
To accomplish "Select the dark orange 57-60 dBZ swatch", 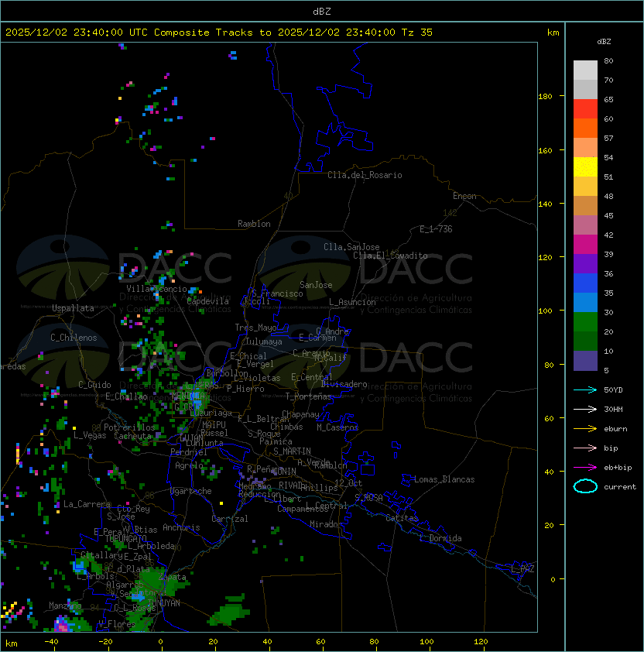I will click(585, 128).
